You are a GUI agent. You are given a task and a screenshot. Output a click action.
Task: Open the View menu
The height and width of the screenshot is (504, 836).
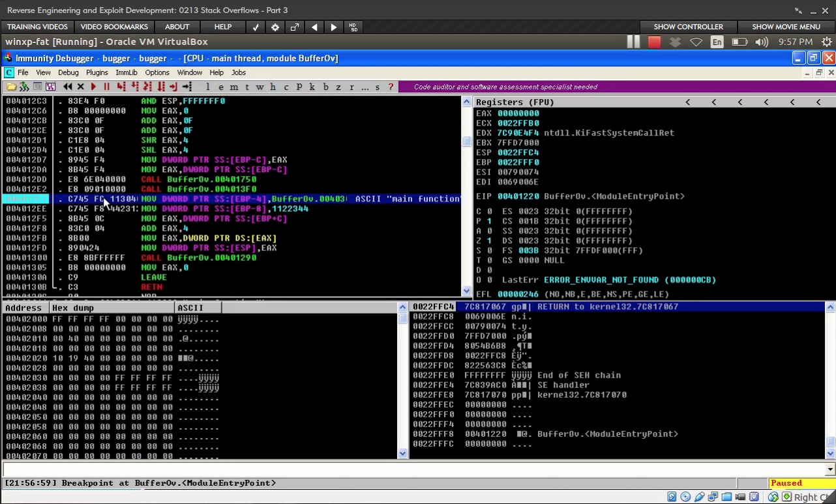pyautogui.click(x=43, y=72)
